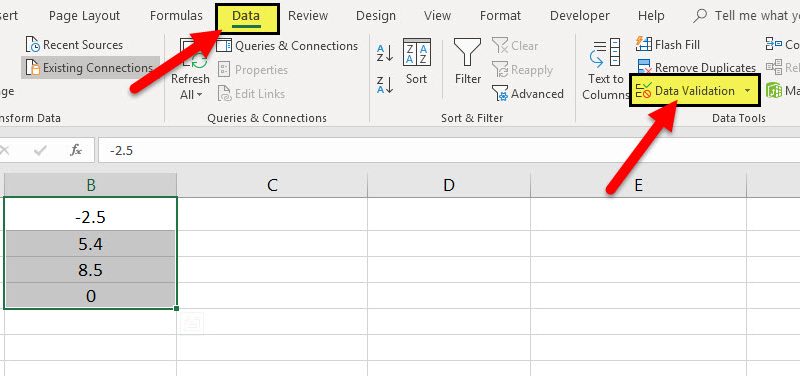The height and width of the screenshot is (376, 800).
Task: Sort Z to A descending
Action: click(385, 85)
